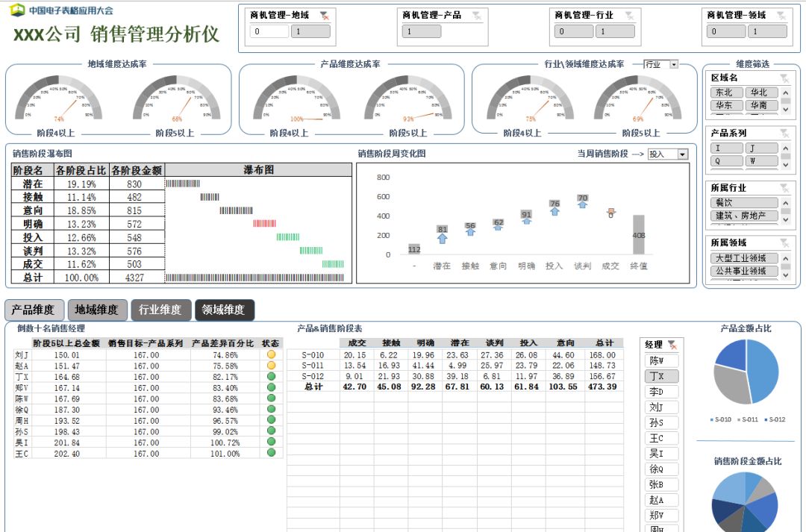806x532 pixels.
Task: Toggle 华东 in 区域名 slicer
Action: [726, 105]
